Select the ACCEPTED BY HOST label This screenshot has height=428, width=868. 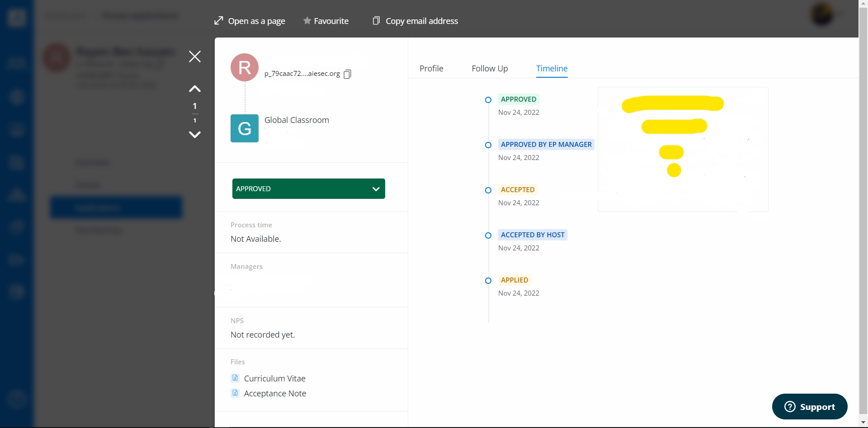pos(533,235)
